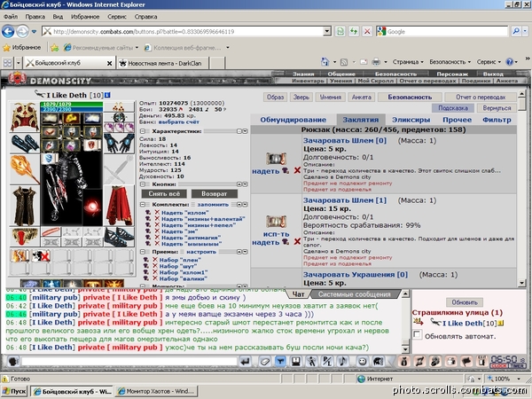This screenshot has width=532, height=399.
Task: Click the smiley emoticon icon
Action: click(x=362, y=362)
